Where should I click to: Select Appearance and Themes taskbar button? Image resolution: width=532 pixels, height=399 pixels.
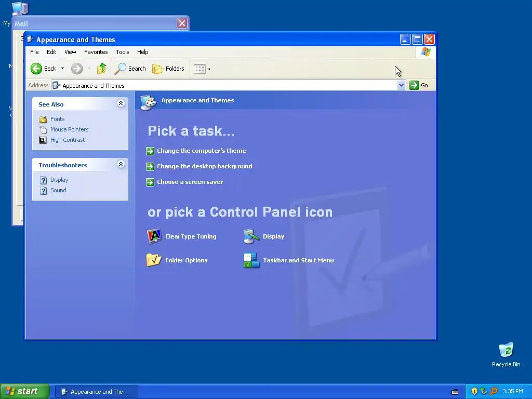(96, 392)
